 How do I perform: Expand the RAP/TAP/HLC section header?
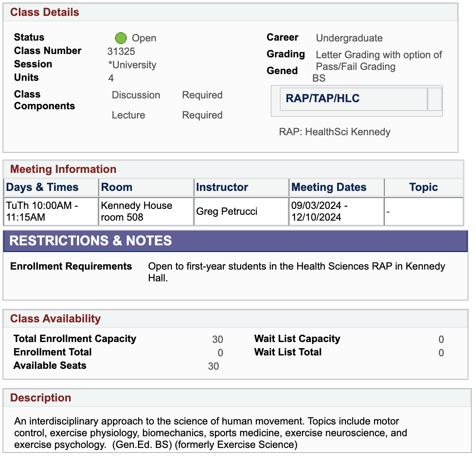pos(322,99)
